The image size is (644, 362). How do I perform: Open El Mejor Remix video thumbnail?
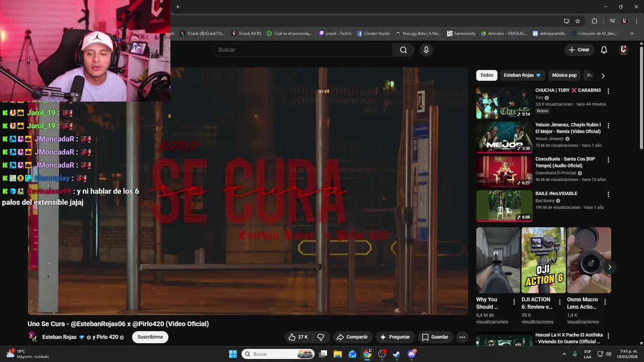[504, 137]
